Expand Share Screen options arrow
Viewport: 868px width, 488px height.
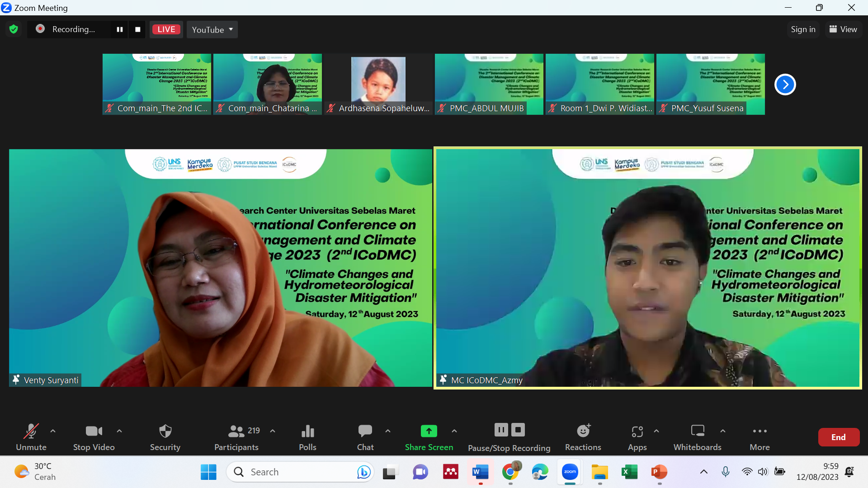click(x=454, y=431)
